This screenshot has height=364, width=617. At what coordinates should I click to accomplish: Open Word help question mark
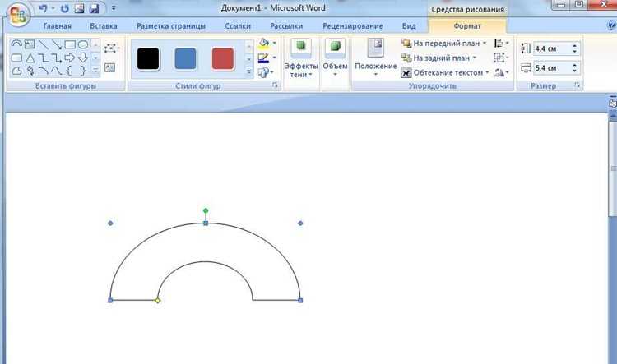coord(611,25)
